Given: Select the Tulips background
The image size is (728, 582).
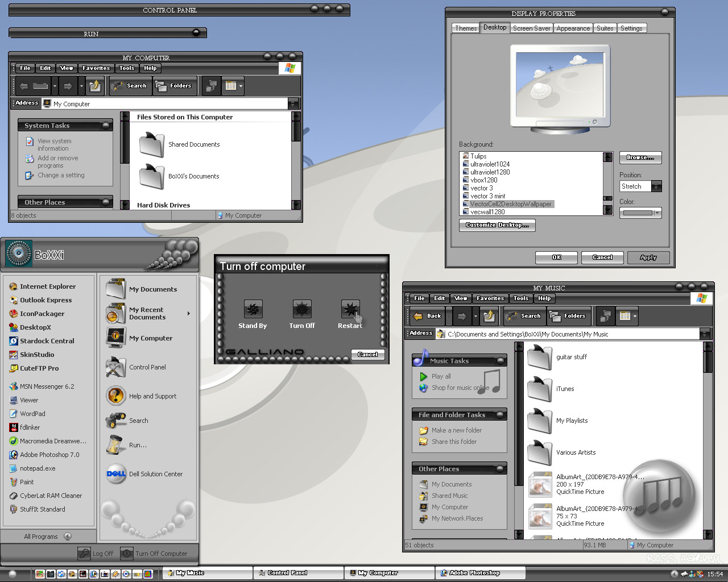Looking at the screenshot, I should tap(478, 156).
